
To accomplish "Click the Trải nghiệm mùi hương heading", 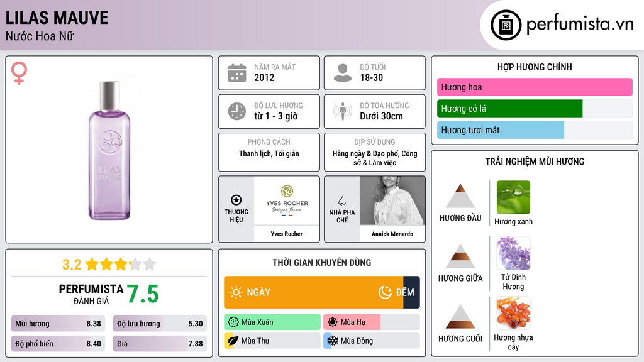I will [x=535, y=162].
